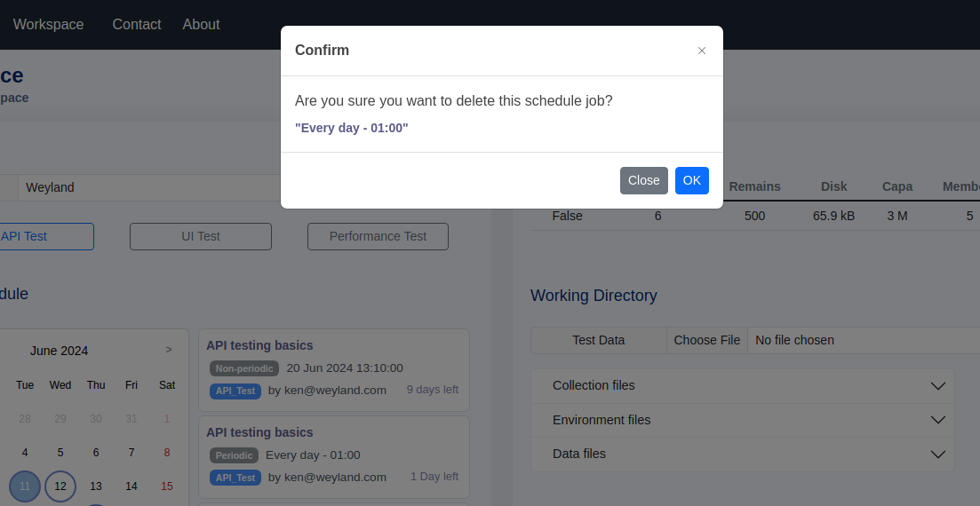
Task: Select June 12 on the calendar
Action: [60, 486]
